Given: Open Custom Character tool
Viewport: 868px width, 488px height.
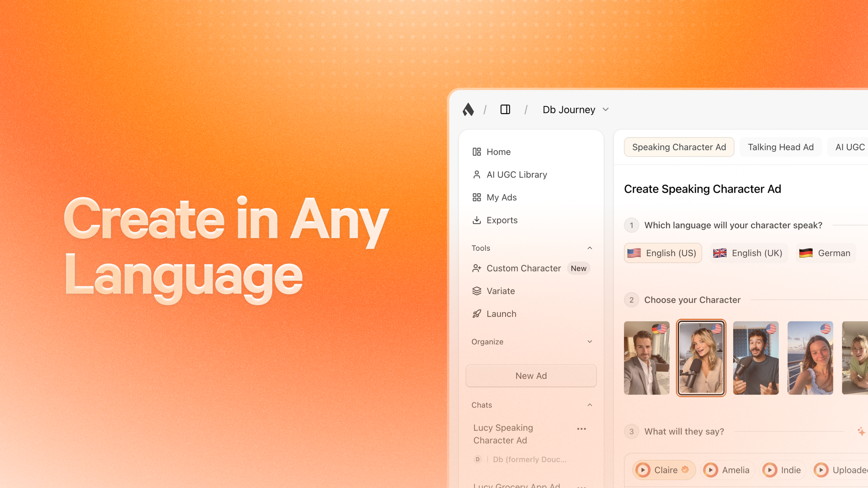Looking at the screenshot, I should (x=523, y=268).
